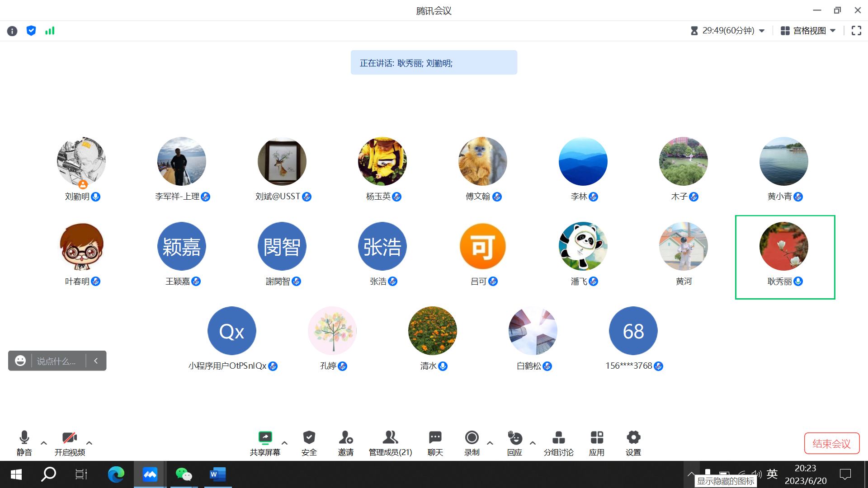Expand the meeting timer dropdown
The width and height of the screenshot is (868, 488).
pos(762,31)
